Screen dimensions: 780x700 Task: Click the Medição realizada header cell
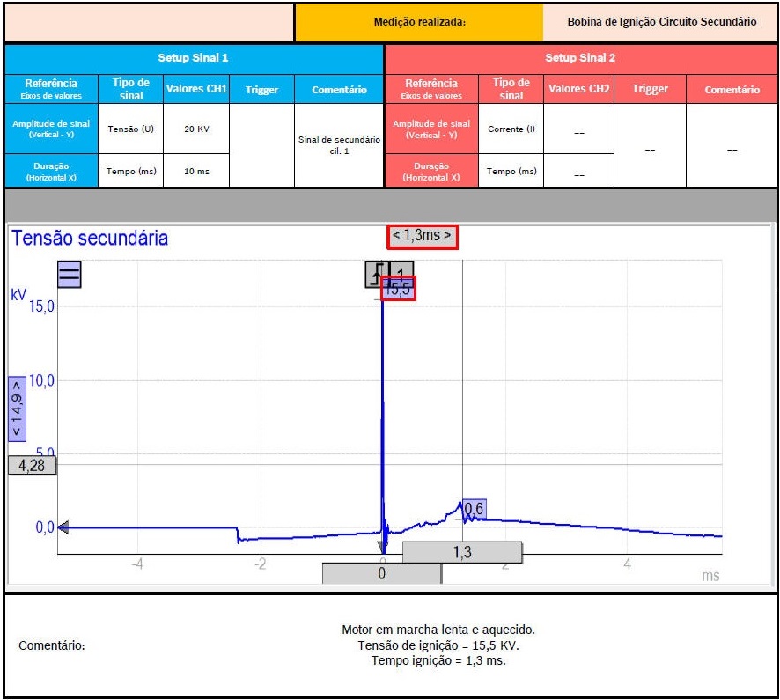(419, 22)
